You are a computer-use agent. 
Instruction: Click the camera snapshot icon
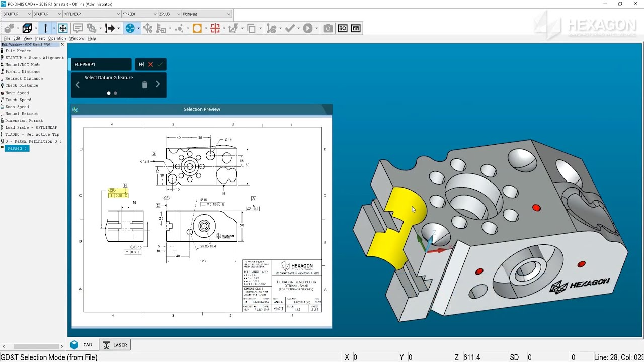[328, 28]
